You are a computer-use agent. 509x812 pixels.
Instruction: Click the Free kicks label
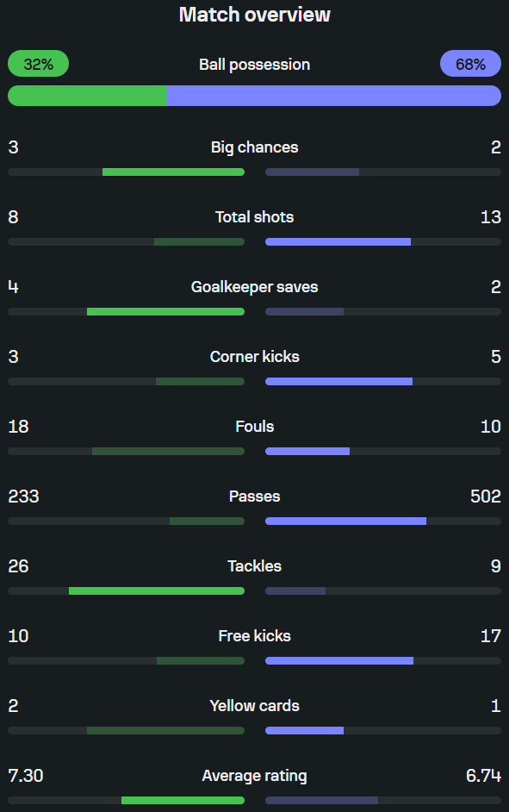255,635
